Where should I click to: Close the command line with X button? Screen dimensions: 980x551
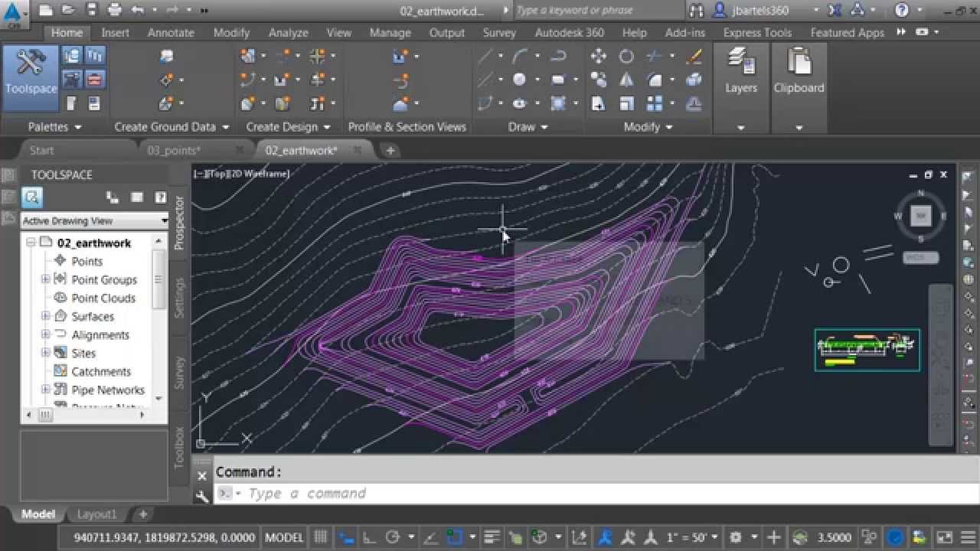point(202,476)
